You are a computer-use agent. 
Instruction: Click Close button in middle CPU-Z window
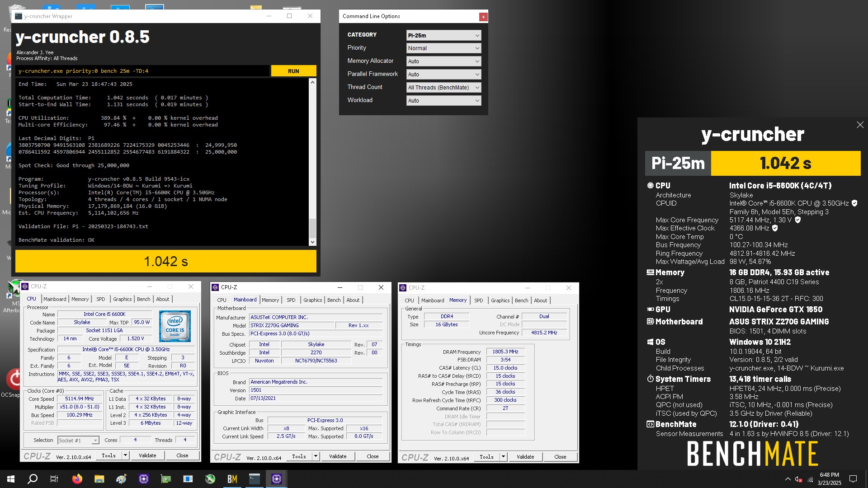click(x=373, y=456)
